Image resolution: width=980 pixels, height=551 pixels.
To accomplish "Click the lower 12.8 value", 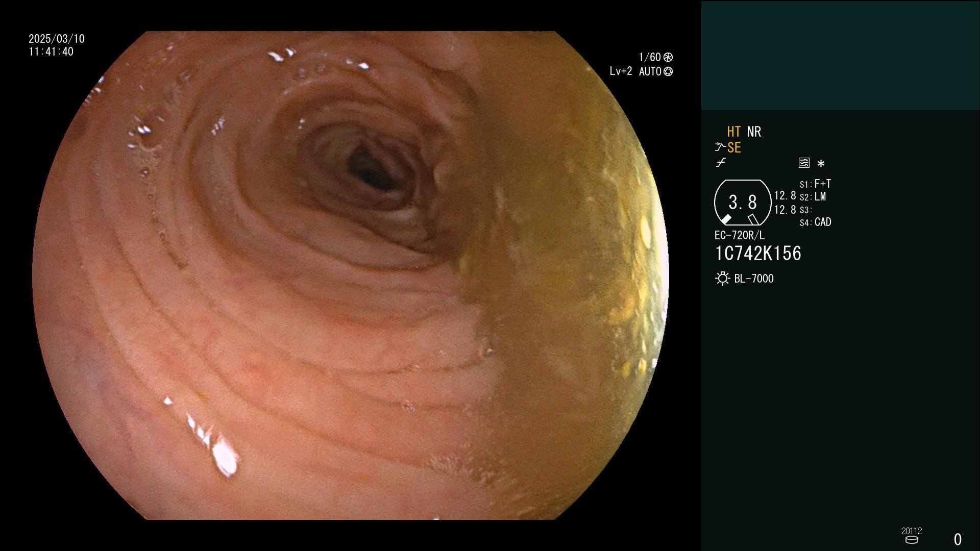I will coord(785,210).
